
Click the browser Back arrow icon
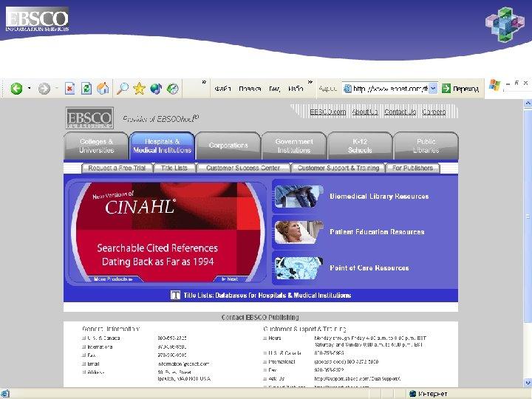tap(16, 89)
